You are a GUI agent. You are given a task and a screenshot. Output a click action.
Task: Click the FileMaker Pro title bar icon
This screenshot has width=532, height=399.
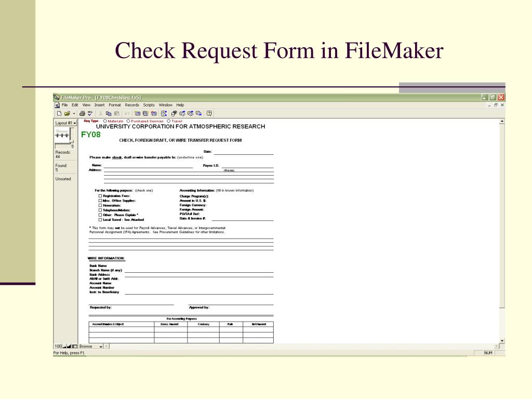pyautogui.click(x=56, y=97)
